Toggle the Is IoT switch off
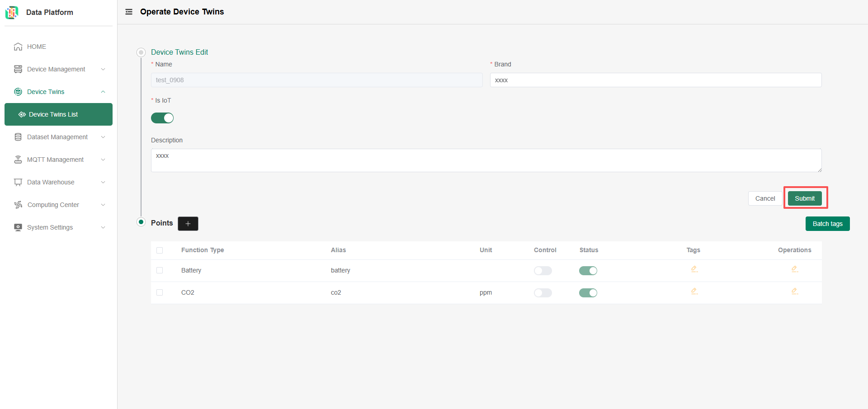This screenshot has width=868, height=409. tap(162, 118)
